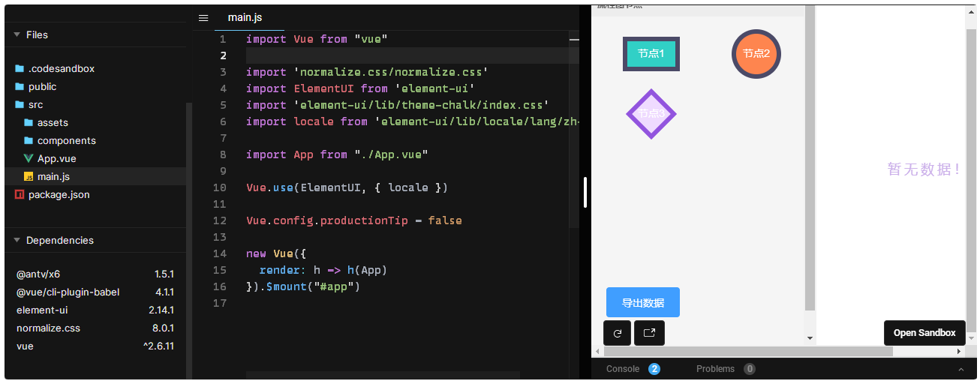Click preview horizontal scrollbar right arrow

[x=959, y=351]
